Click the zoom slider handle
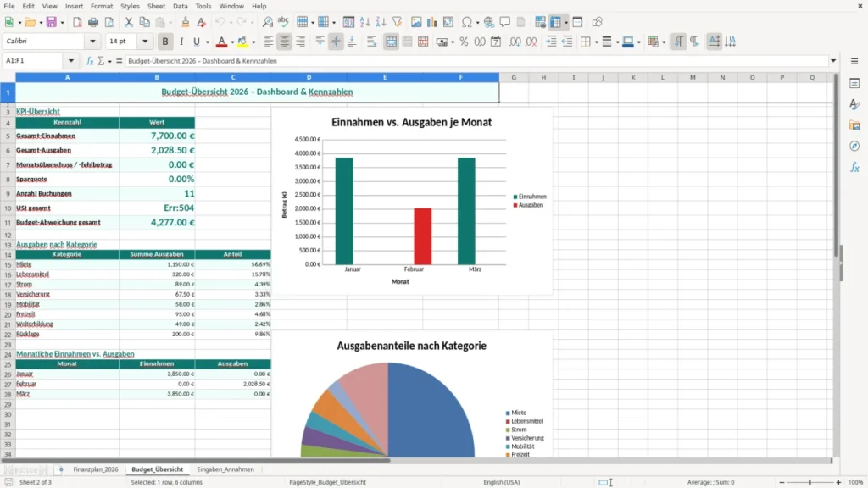This screenshot has height=488, width=868. 810,482
